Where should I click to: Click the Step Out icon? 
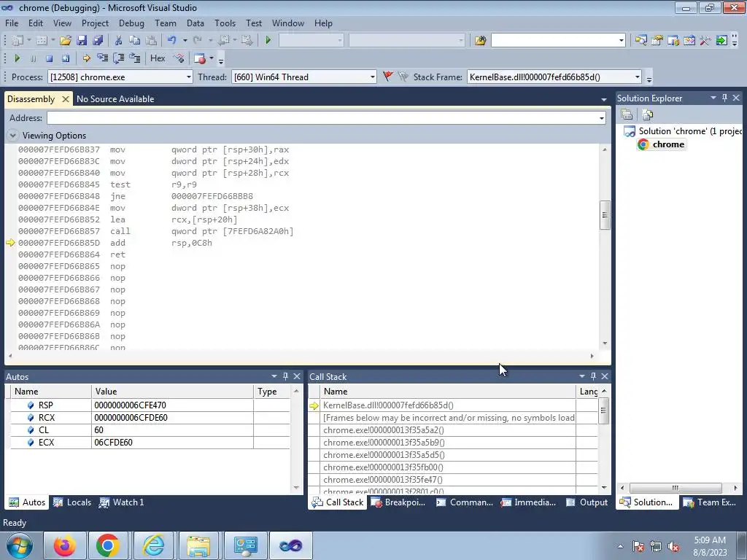(x=135, y=58)
